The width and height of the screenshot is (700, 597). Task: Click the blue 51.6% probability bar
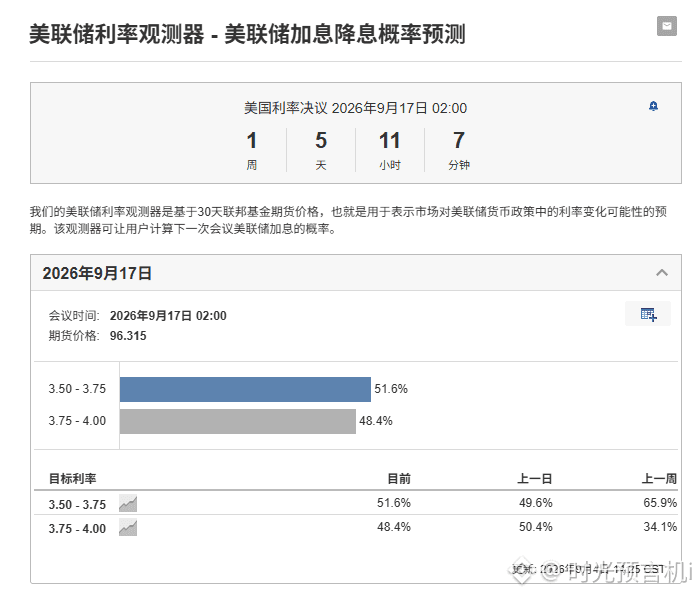pos(245,389)
